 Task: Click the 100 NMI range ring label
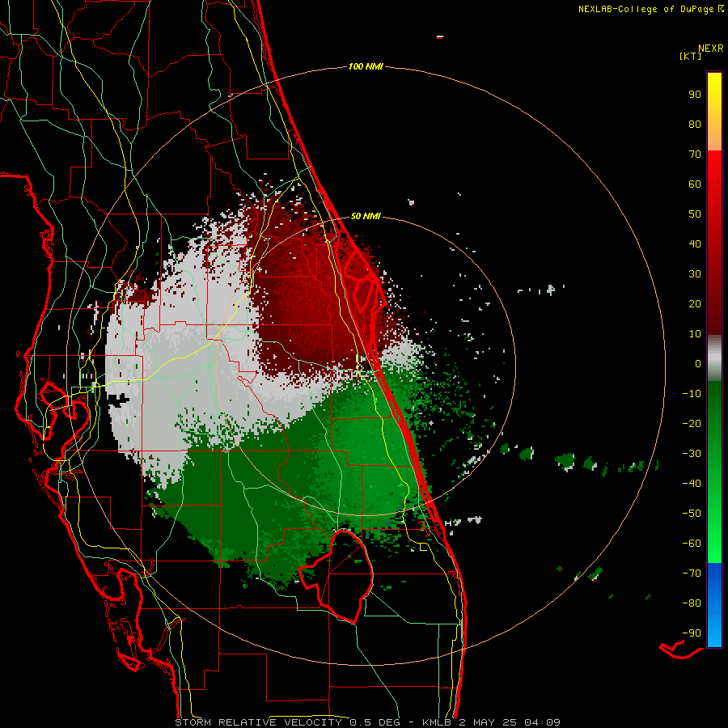(366, 66)
